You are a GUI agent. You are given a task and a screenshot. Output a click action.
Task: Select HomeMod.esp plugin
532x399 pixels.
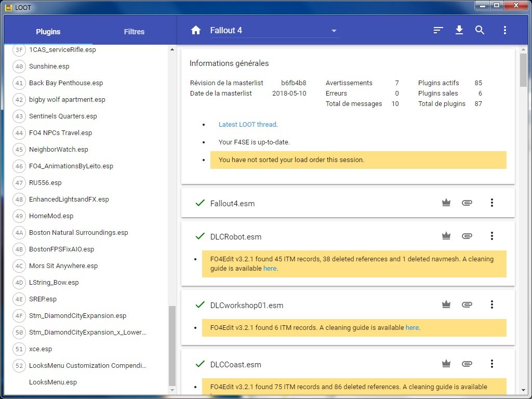click(x=51, y=216)
